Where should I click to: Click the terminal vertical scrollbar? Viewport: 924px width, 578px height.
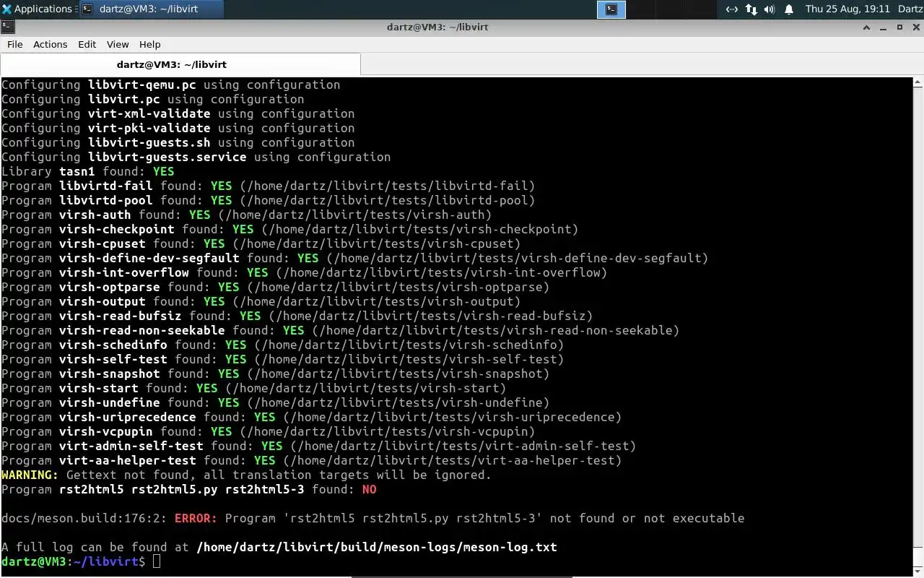pos(918,325)
